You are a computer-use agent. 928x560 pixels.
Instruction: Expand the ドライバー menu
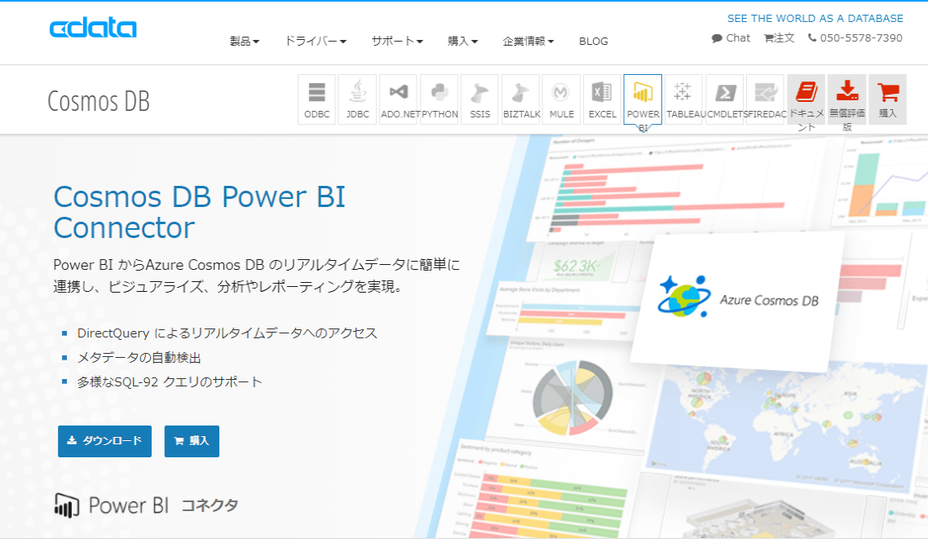[x=316, y=41]
